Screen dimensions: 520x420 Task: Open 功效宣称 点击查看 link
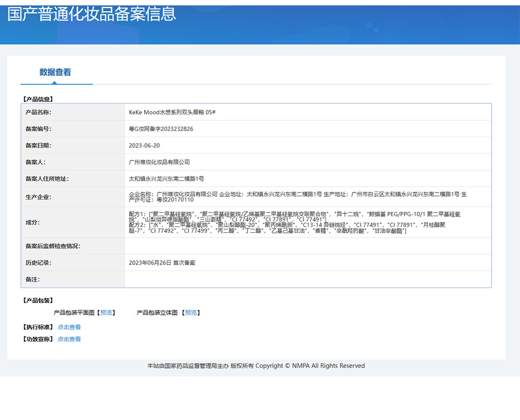(x=69, y=339)
